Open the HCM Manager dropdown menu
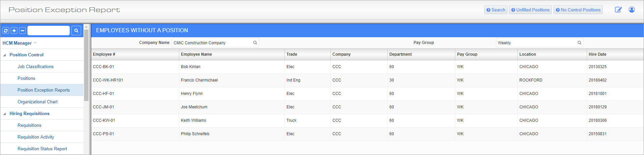 35,43
